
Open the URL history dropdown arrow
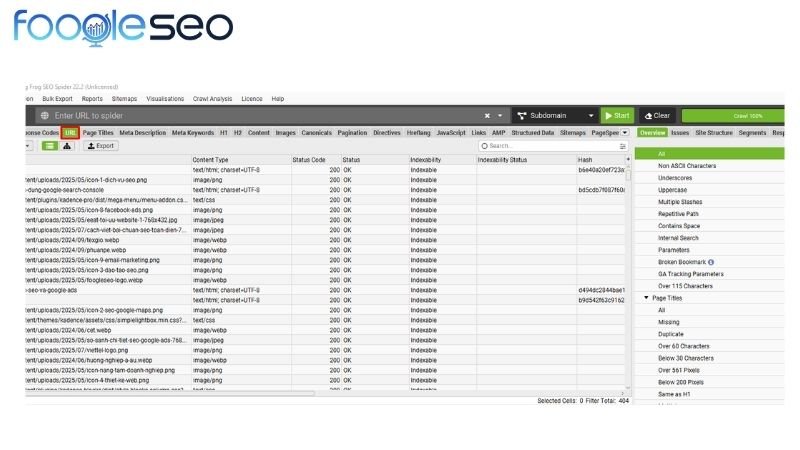click(x=500, y=116)
